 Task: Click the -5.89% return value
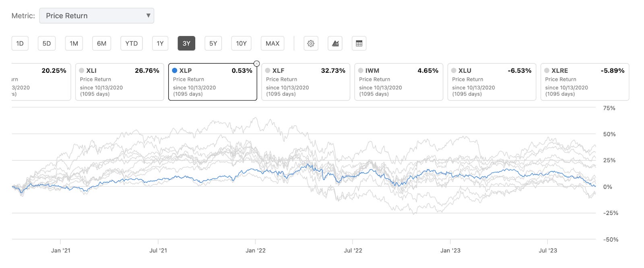coord(613,71)
